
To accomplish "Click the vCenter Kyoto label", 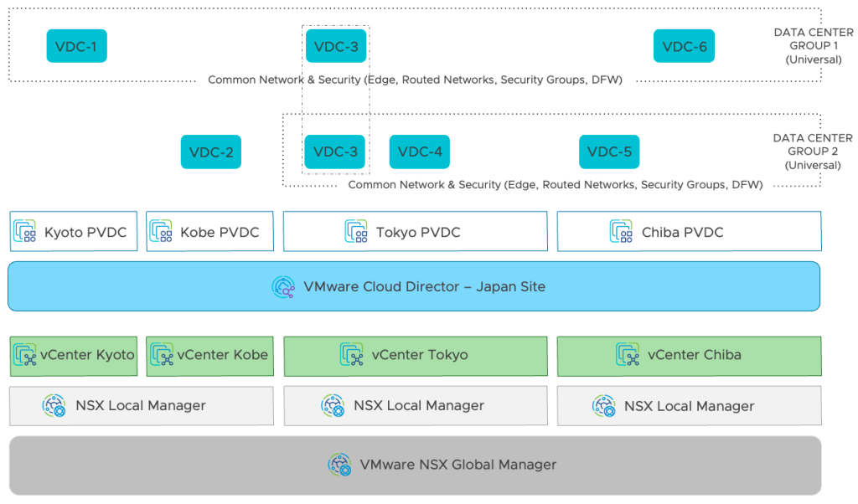I will click(87, 355).
